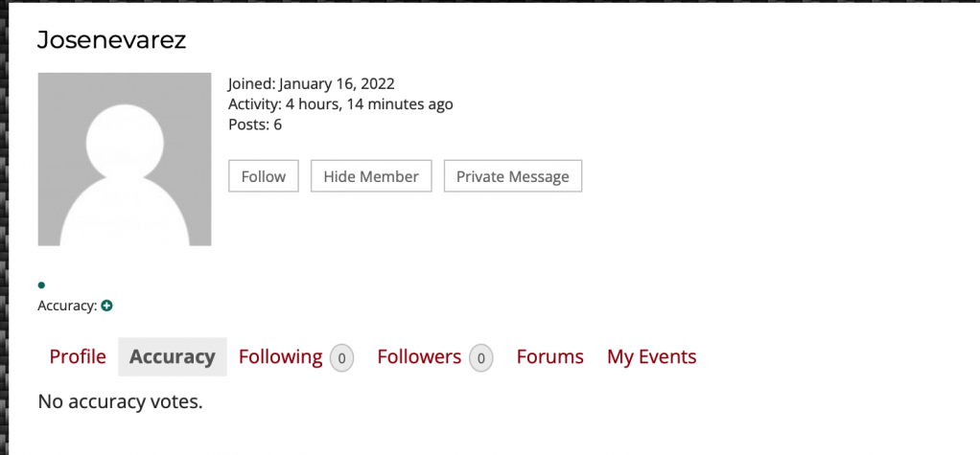
Task: Click the Followers count badge
Action: pos(480,358)
